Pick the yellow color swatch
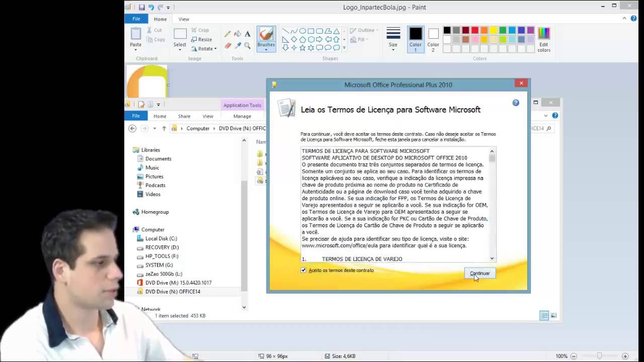Image resolution: width=644 pixels, height=362 pixels. pos(493,30)
